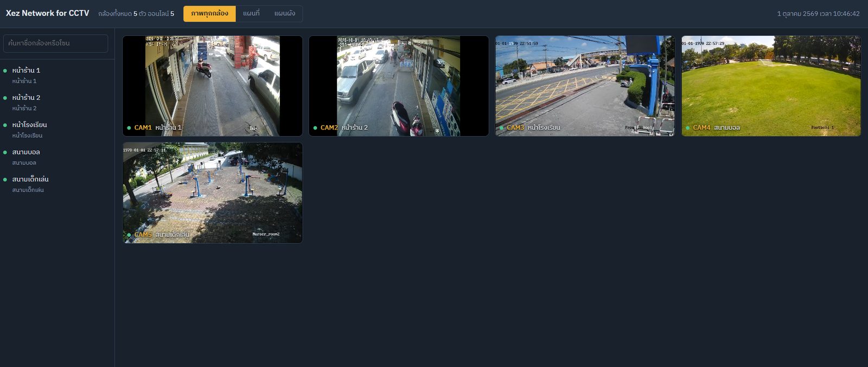Select สนามเด็กเล่น in the camera list
868x367 pixels.
click(57, 184)
